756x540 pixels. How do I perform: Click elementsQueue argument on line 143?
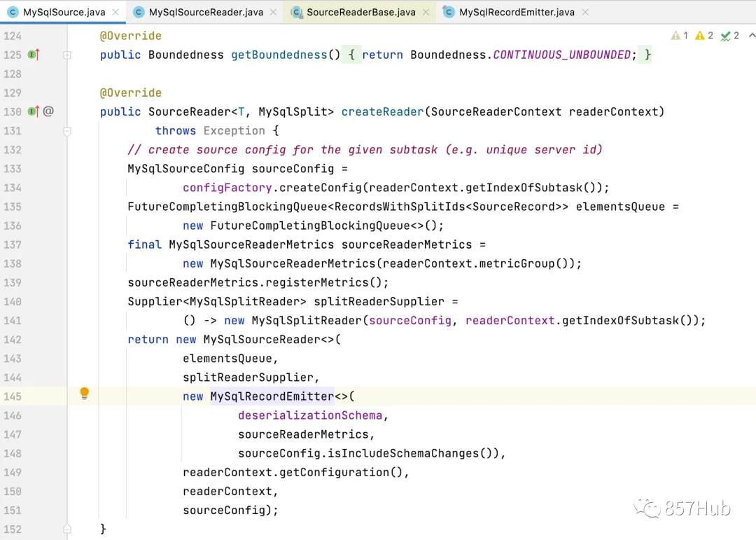click(227, 359)
